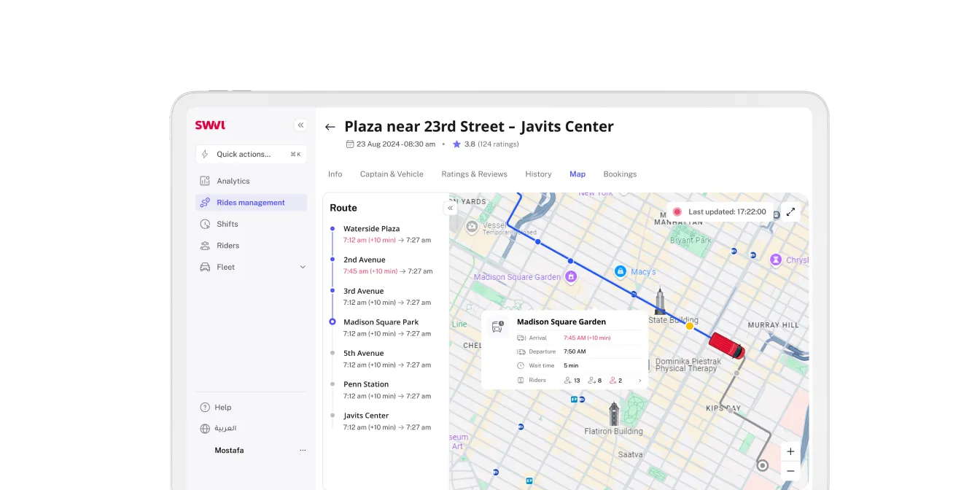Click the Analytics sidebar icon
This screenshot has width=980, height=490.
point(205,181)
